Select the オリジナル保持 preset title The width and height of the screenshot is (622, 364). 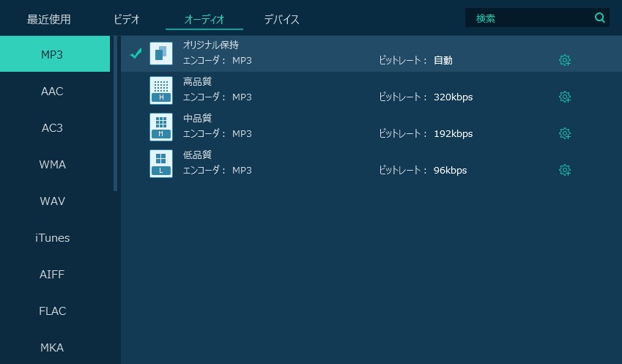point(211,45)
